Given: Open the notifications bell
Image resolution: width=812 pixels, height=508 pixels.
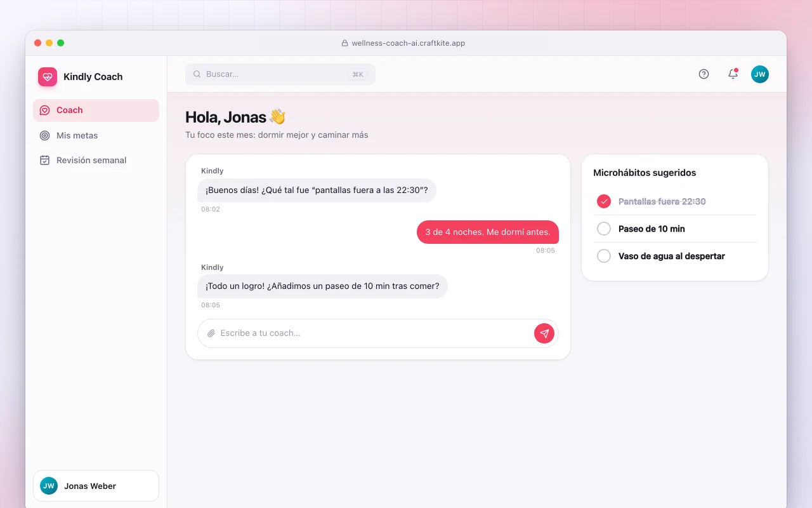Looking at the screenshot, I should (x=733, y=74).
